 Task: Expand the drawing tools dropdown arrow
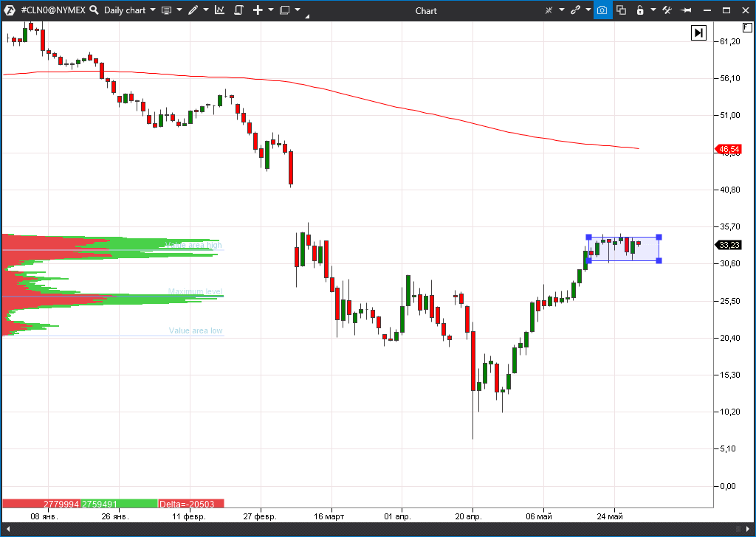pyautogui.click(x=206, y=10)
